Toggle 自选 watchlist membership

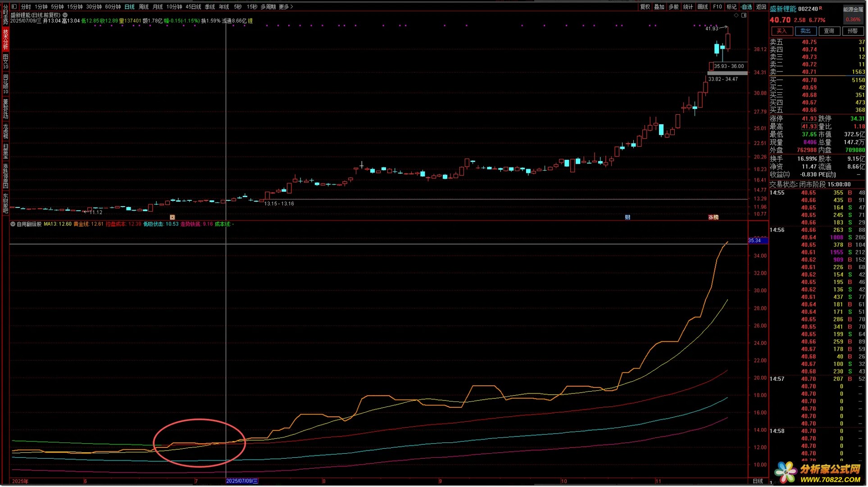tap(746, 7)
